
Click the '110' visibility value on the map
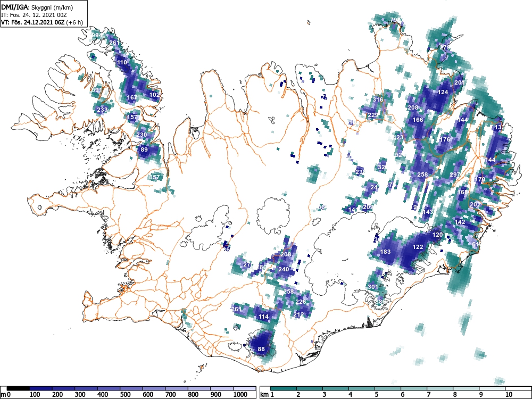pos(122,62)
